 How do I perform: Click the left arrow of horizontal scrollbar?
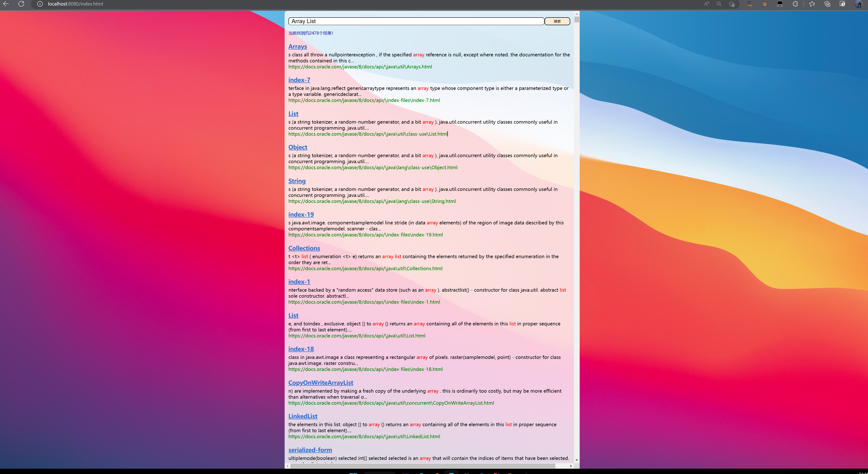287,466
